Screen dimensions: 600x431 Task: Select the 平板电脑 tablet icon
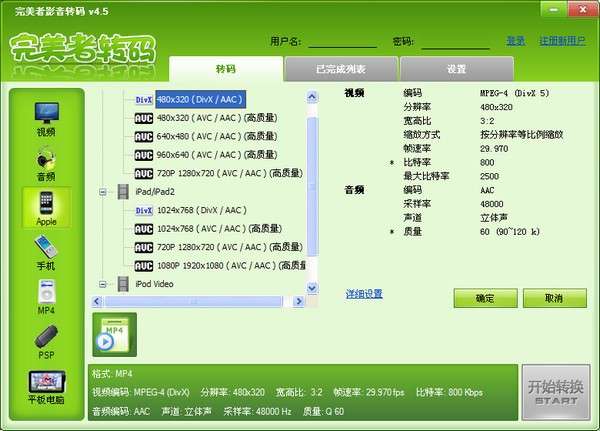46,382
